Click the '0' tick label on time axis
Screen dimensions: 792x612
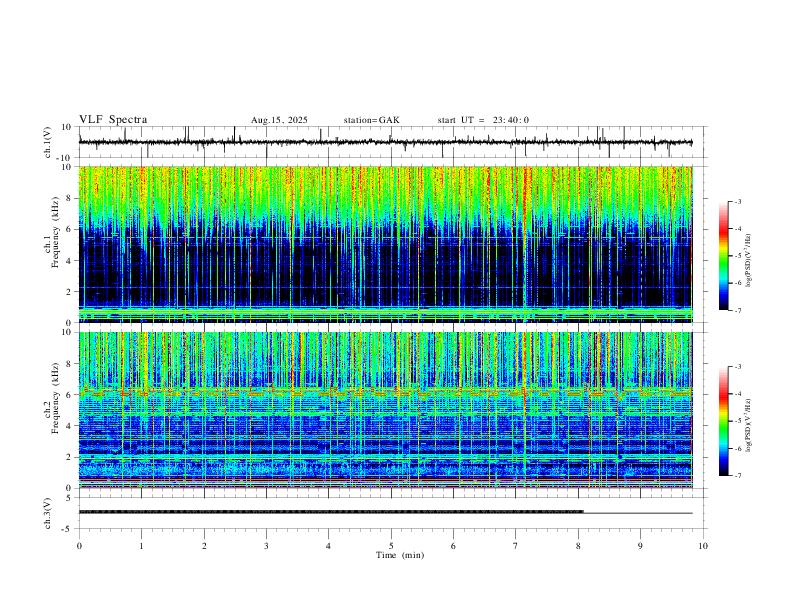coord(79,546)
